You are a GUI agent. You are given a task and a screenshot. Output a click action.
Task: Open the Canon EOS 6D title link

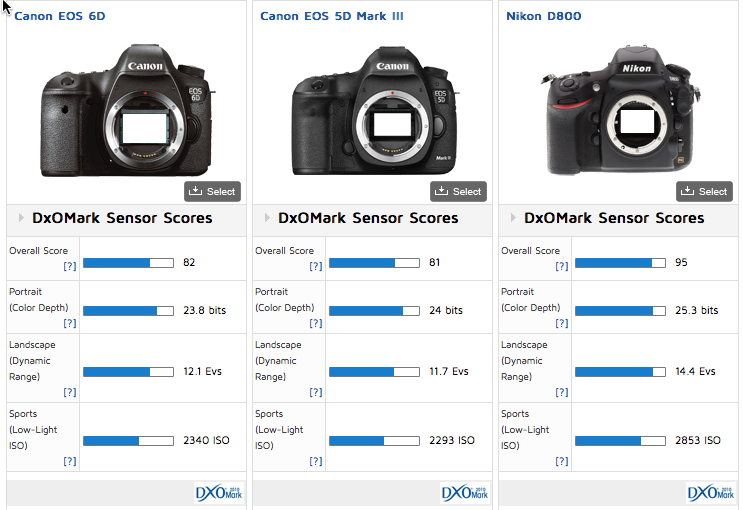click(60, 16)
